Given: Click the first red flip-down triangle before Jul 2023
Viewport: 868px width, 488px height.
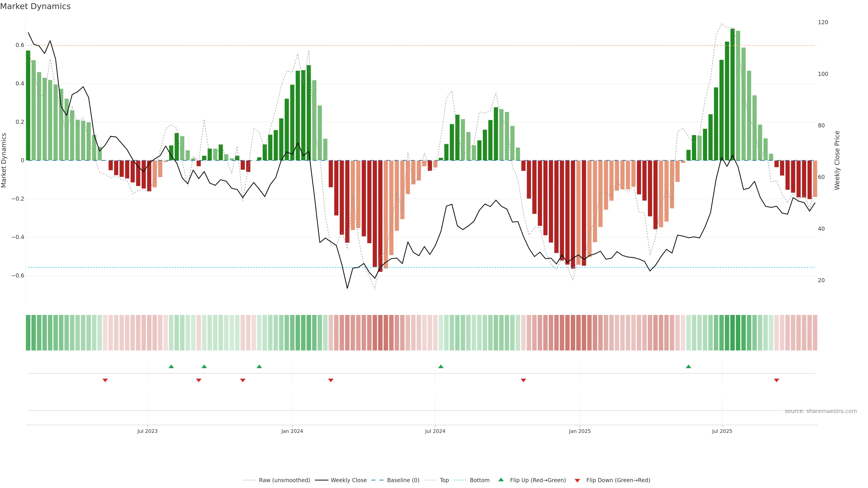Looking at the screenshot, I should 105,380.
